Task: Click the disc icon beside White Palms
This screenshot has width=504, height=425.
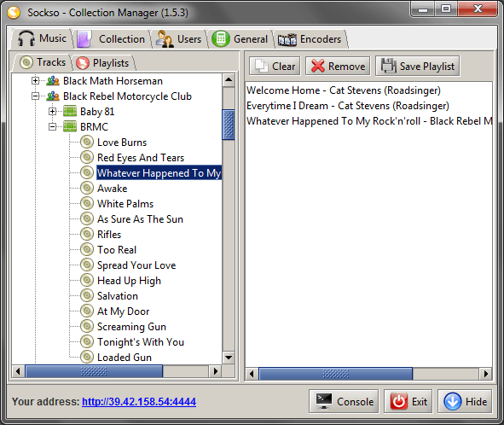Action: [x=87, y=203]
